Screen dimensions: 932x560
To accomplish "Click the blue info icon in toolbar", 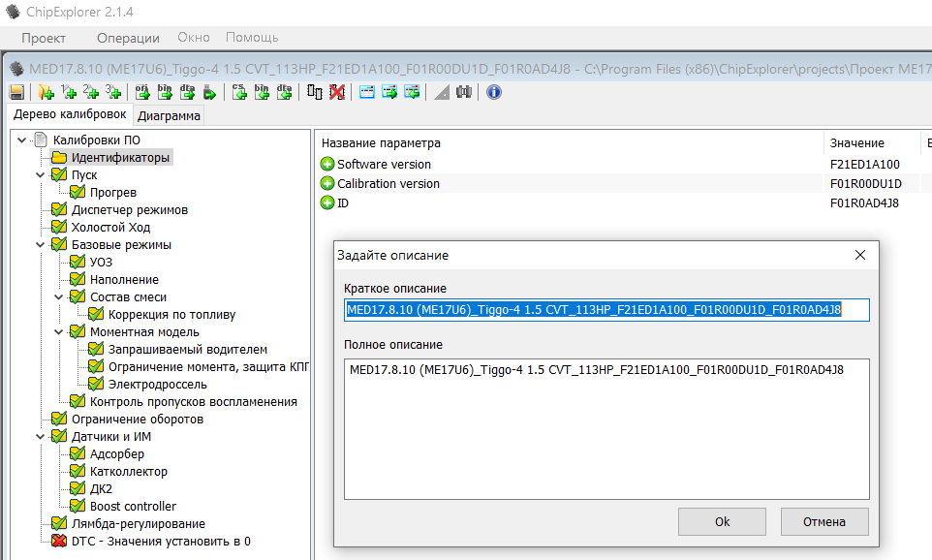I will coord(494,92).
